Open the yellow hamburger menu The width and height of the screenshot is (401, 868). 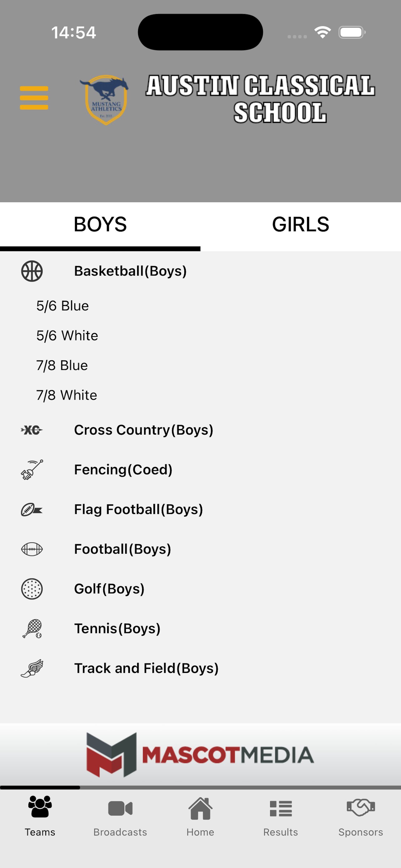[x=34, y=98]
